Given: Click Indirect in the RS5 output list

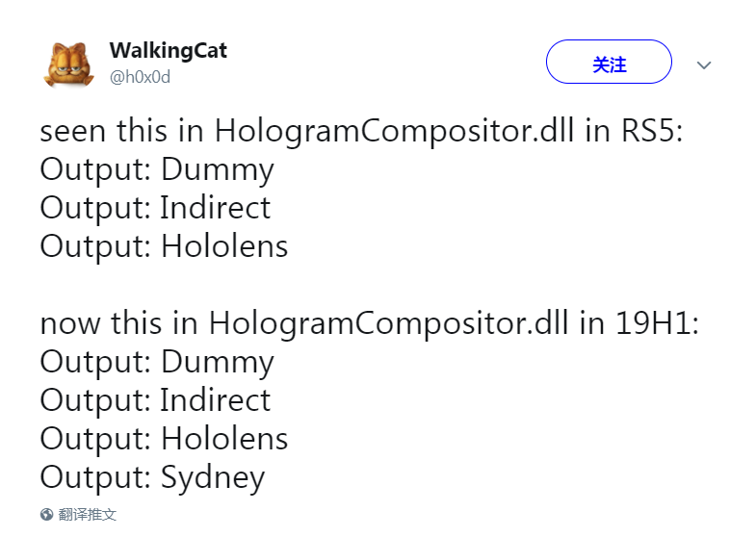Looking at the screenshot, I should (216, 208).
